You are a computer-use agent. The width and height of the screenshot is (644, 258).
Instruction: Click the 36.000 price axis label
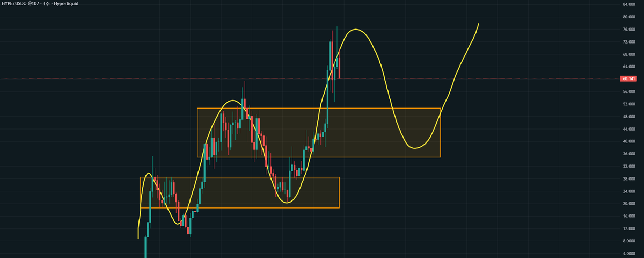pyautogui.click(x=629, y=154)
